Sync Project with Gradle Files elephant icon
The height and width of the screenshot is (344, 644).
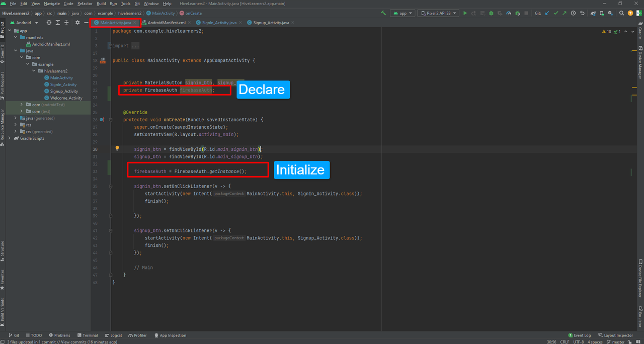click(593, 13)
